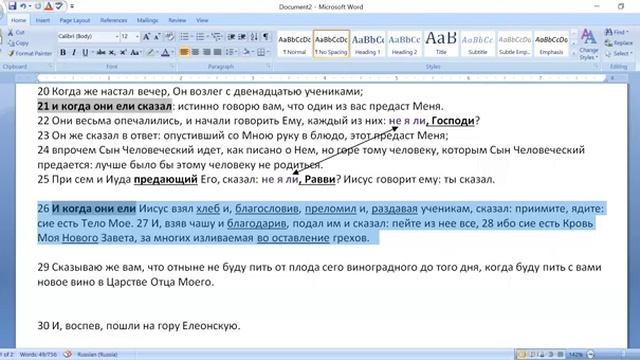640x360 pixels.
Task: Apply the Emphasis style
Action: (551, 44)
